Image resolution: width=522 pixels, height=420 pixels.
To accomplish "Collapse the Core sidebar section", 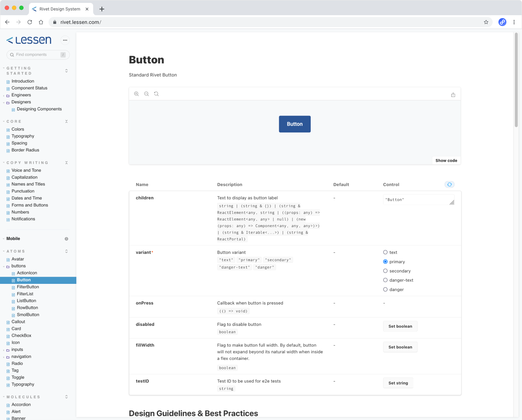I will [x=66, y=122].
